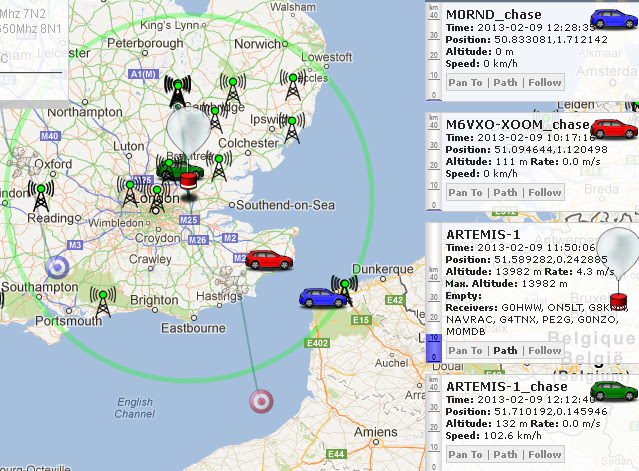The image size is (639, 471).
Task: Click the burst cloud marker near Hastings
Action: (231, 279)
